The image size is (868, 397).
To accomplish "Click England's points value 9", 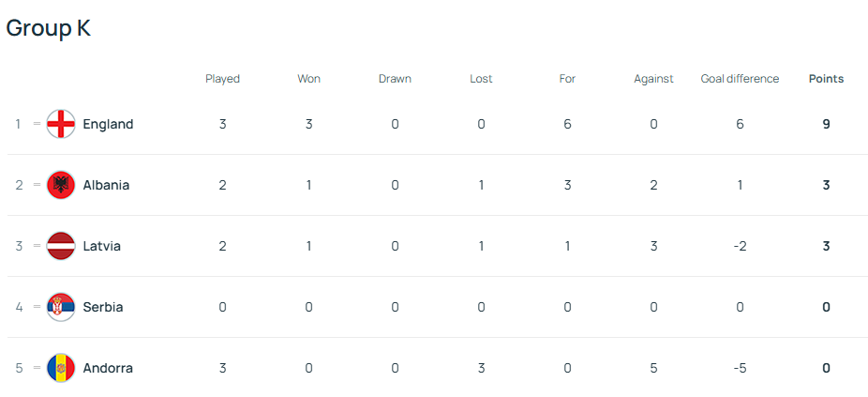I will click(x=826, y=124).
